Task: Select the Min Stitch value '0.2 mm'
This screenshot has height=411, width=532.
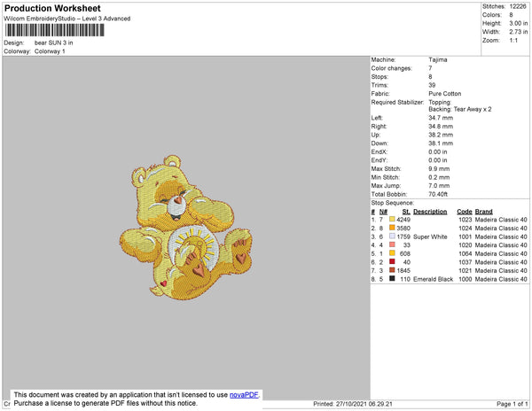Action: coord(439,177)
